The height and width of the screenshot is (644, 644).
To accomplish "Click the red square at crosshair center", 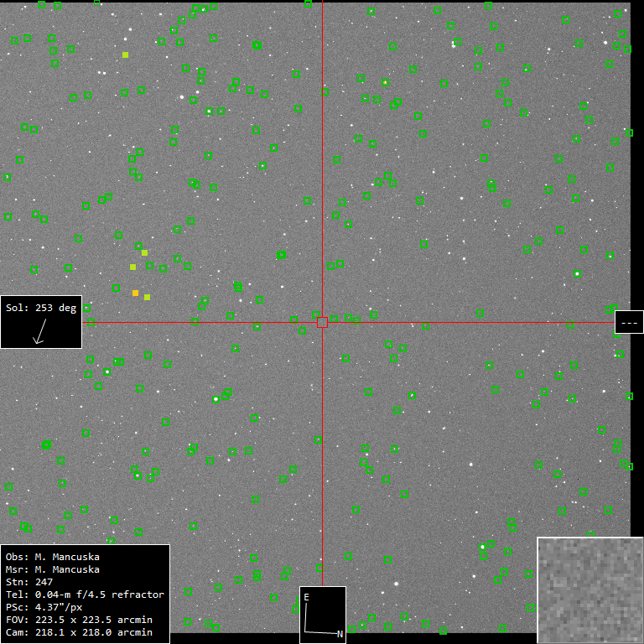I will pyautogui.click(x=322, y=322).
